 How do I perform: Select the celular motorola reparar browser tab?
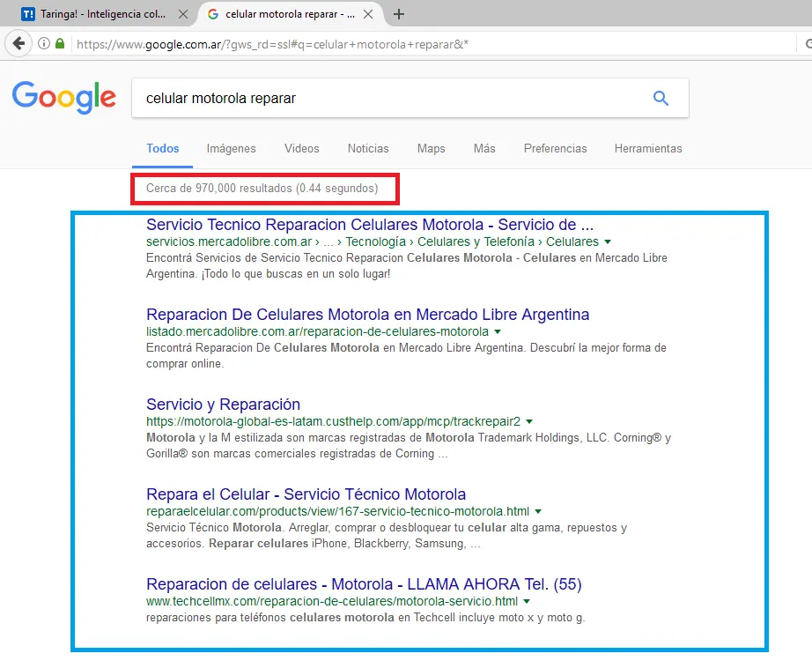(290, 14)
